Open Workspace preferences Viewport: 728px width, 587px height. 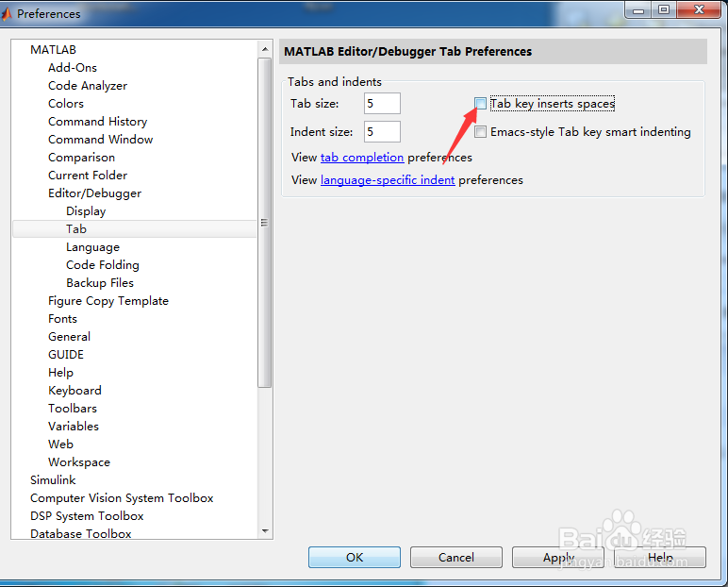[79, 462]
